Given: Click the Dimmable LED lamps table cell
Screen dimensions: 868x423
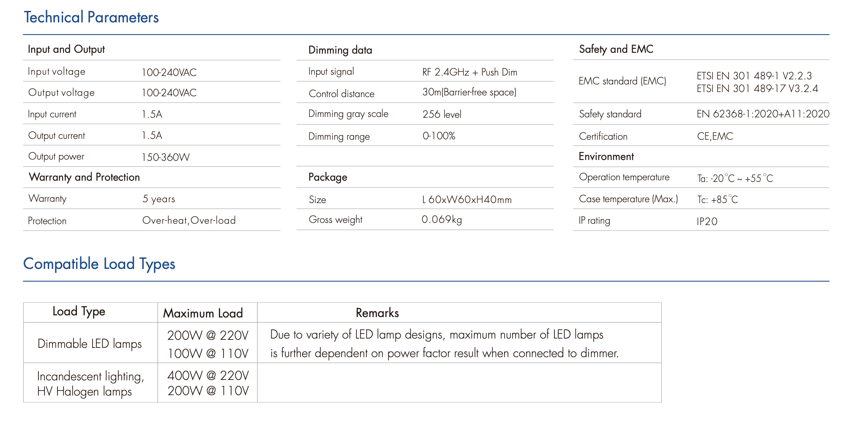Looking at the screenshot, I should click(x=90, y=344).
